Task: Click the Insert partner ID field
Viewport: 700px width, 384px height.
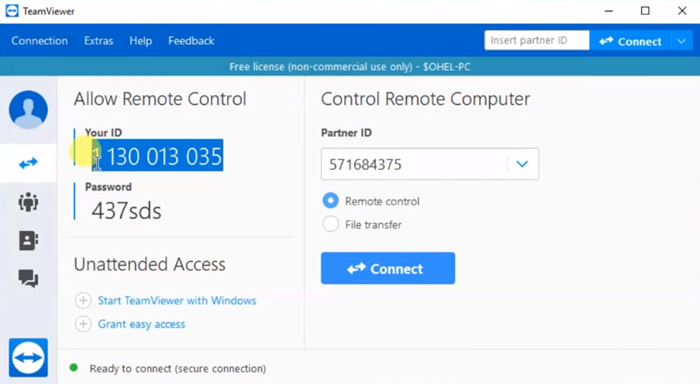Action: [537, 40]
